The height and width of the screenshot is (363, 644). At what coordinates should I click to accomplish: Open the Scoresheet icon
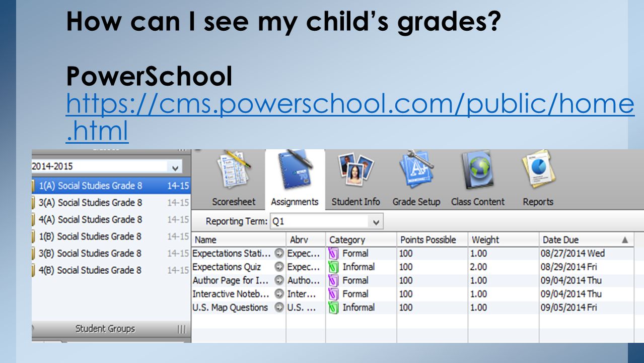[234, 169]
